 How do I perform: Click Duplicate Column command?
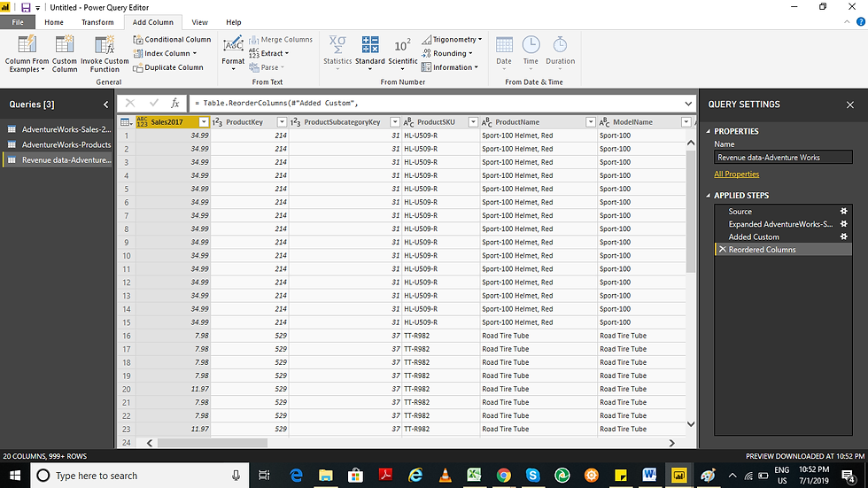tap(168, 67)
